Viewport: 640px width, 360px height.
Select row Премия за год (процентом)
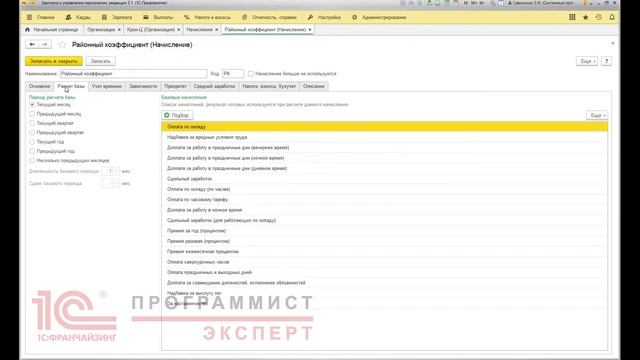[384, 231]
